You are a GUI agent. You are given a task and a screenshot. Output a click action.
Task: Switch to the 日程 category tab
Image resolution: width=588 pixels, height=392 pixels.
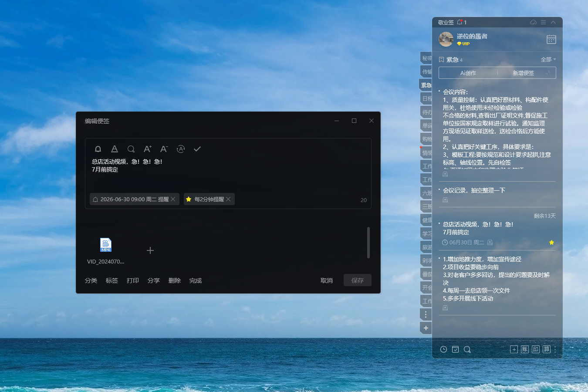(426, 98)
